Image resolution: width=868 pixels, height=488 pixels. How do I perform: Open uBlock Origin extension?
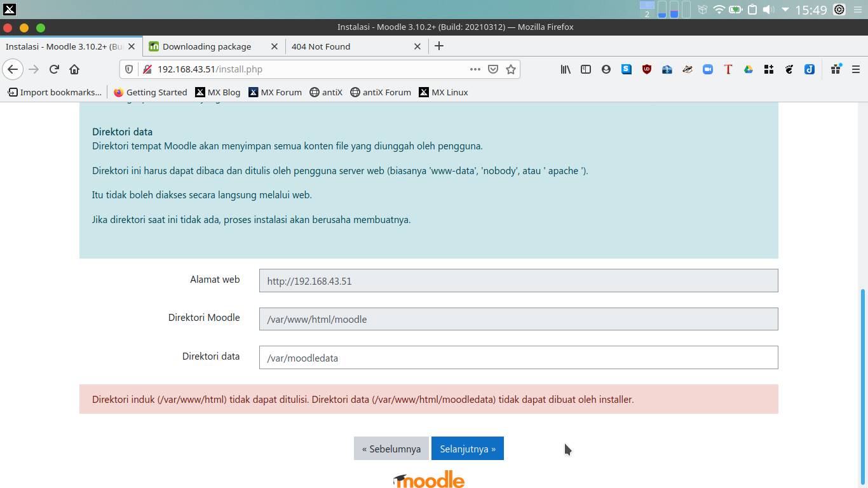point(647,69)
